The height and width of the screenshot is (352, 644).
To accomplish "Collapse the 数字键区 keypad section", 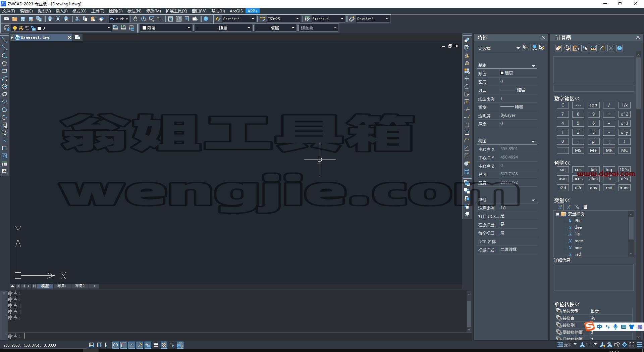I will [x=567, y=98].
